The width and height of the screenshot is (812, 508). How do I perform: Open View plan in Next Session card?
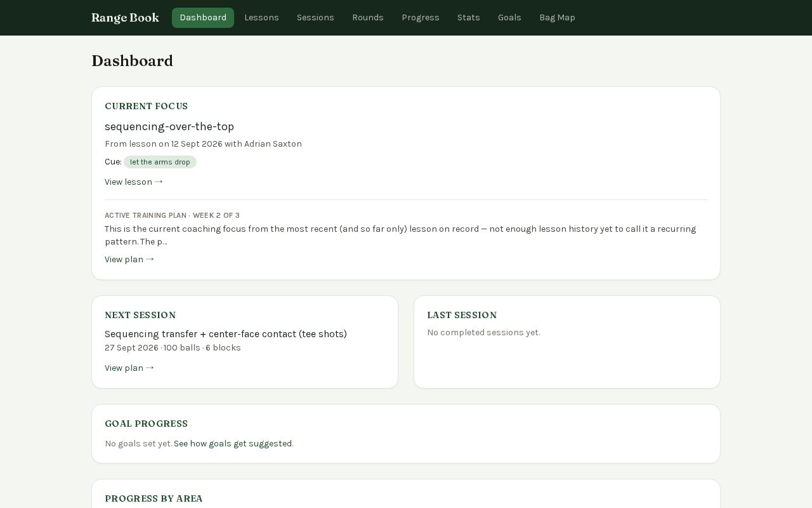click(129, 368)
